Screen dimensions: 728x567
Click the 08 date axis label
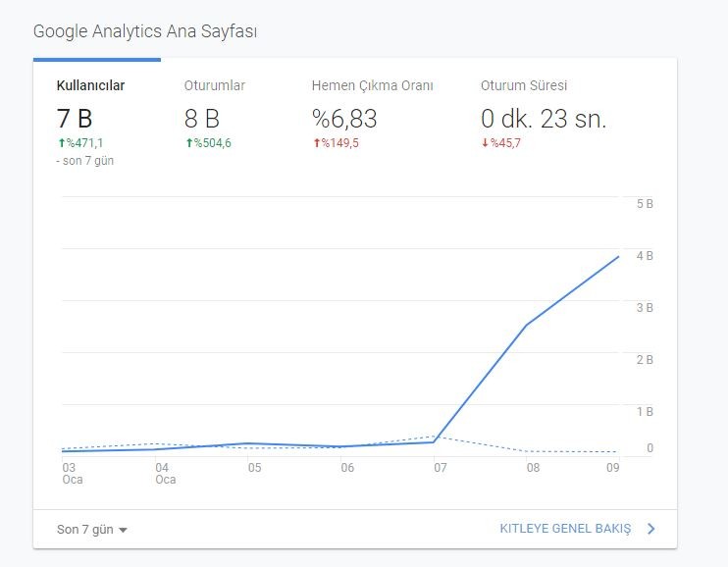(533, 468)
